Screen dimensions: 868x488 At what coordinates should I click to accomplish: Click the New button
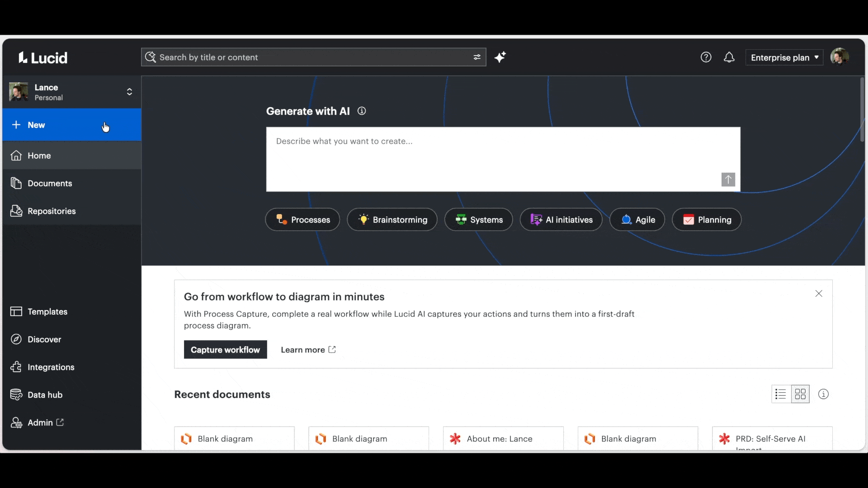(72, 125)
